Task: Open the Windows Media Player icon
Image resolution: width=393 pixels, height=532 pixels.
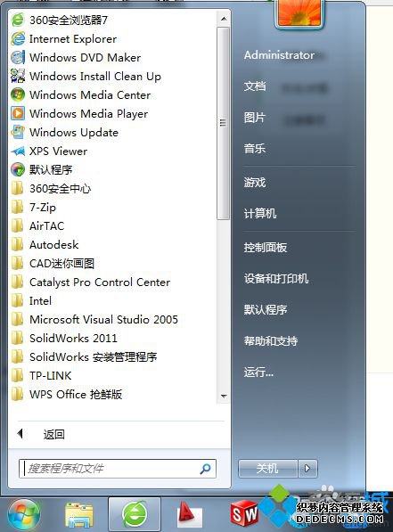Action: pyautogui.click(x=18, y=113)
